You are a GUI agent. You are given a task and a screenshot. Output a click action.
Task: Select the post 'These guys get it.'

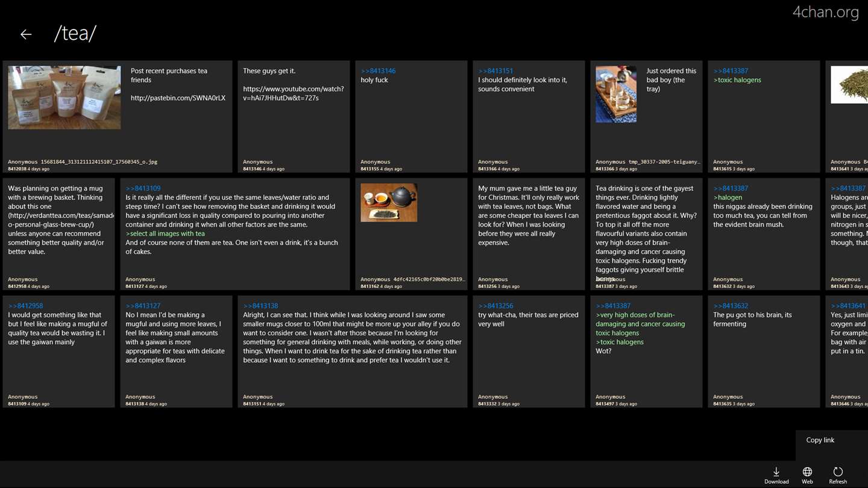[x=294, y=116]
